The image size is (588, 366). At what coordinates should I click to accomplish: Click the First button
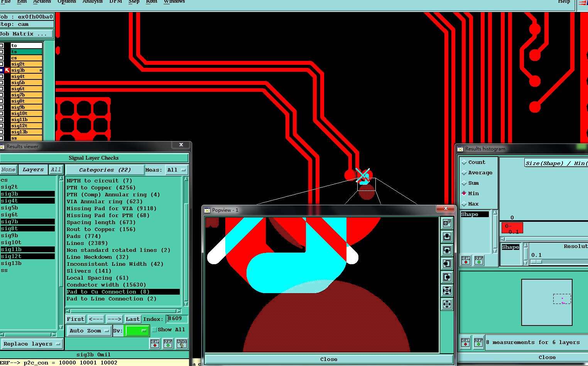coord(76,319)
